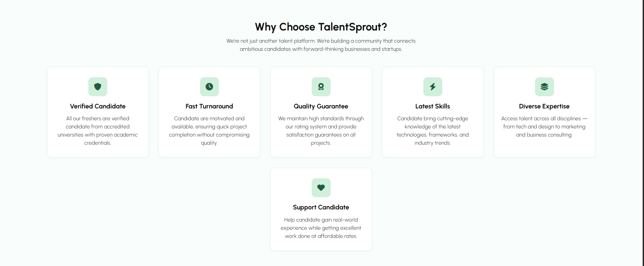The height and width of the screenshot is (266, 644).
Task: Click the heart icon on Support Candidate card
Action: pyautogui.click(x=321, y=188)
